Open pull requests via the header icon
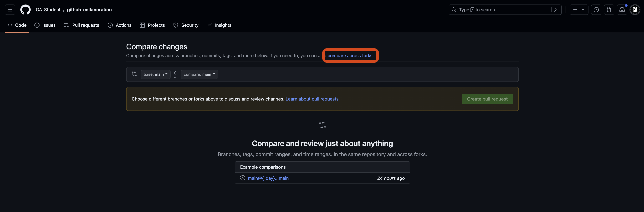This screenshot has width=644, height=212. pos(609,10)
